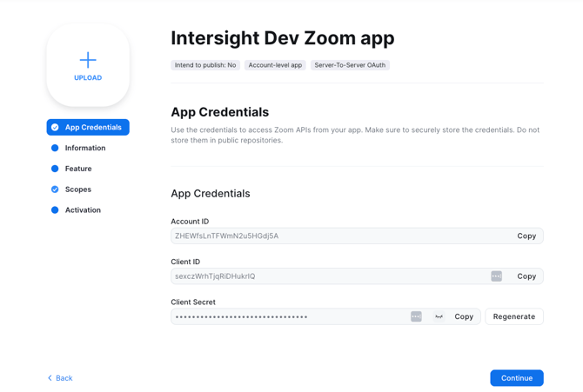Open the Information step

[85, 148]
